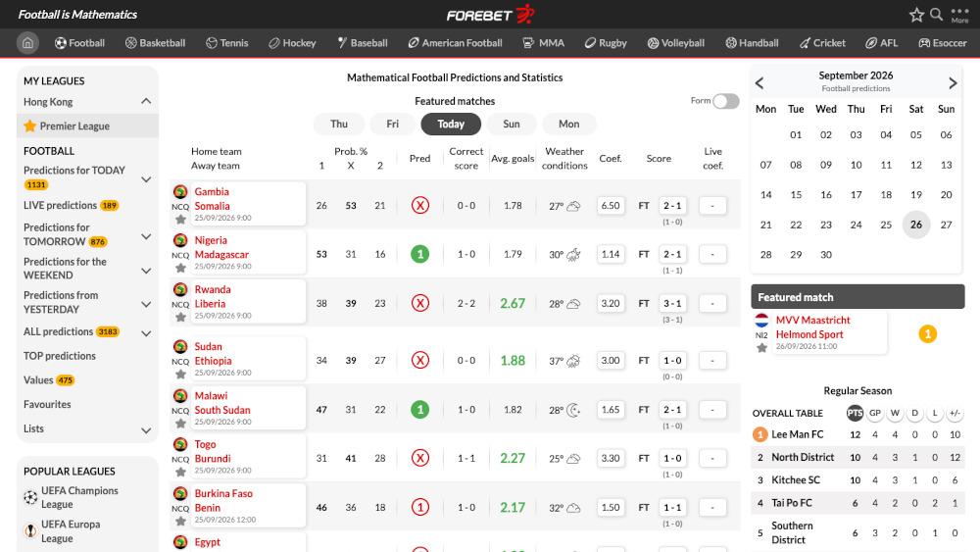Screen dimensions: 980x552
Task: Switch to the Sun matches tab
Action: point(512,124)
